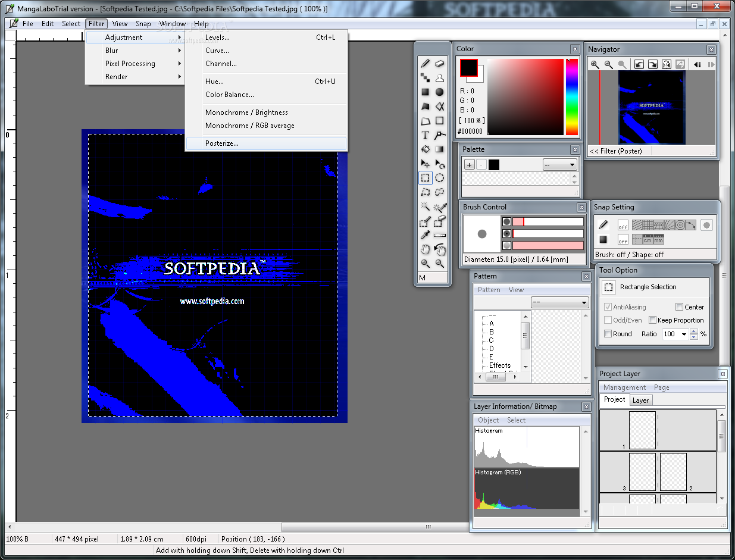Screen dimensions: 735x560
Task: Choose Color Balance from the menu
Action: [x=266, y=95]
